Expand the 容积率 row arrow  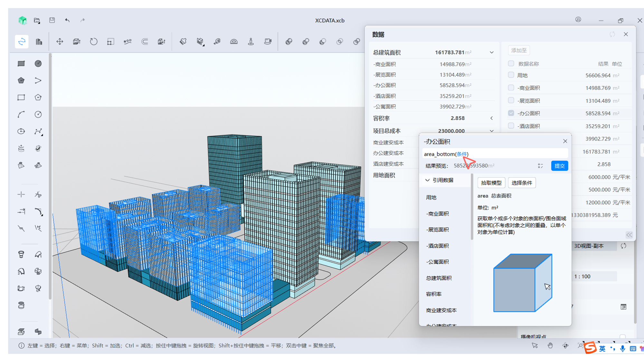pos(492,118)
